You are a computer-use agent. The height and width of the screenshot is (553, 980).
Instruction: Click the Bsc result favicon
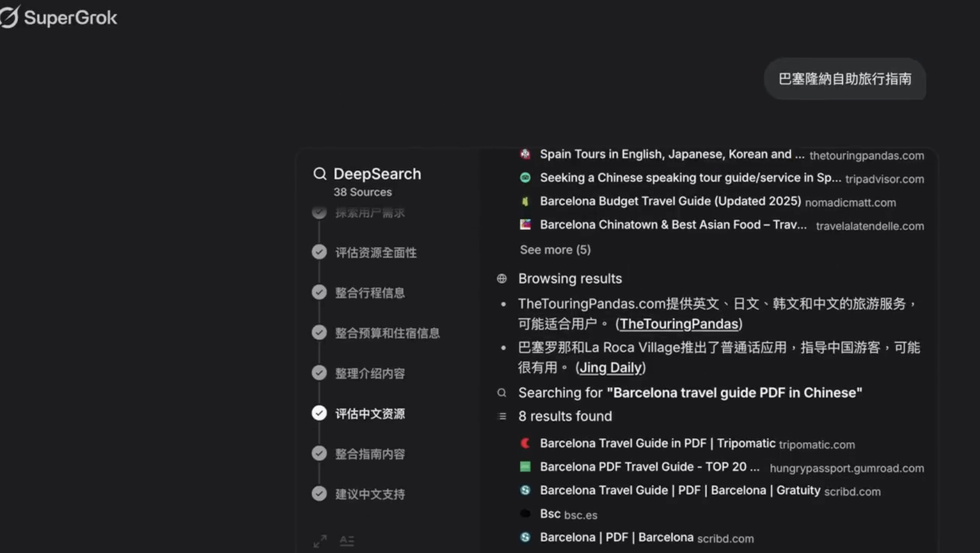525,513
